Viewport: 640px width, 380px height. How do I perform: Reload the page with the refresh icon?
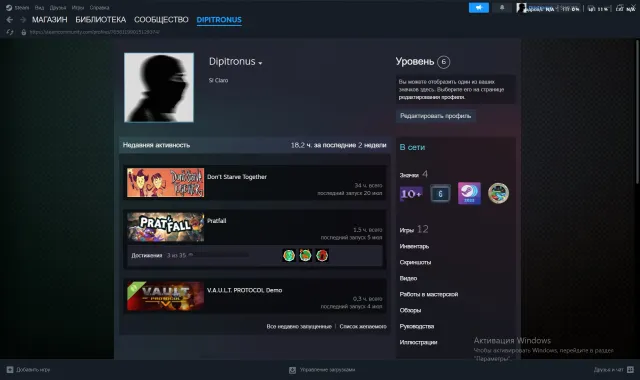coord(10,32)
